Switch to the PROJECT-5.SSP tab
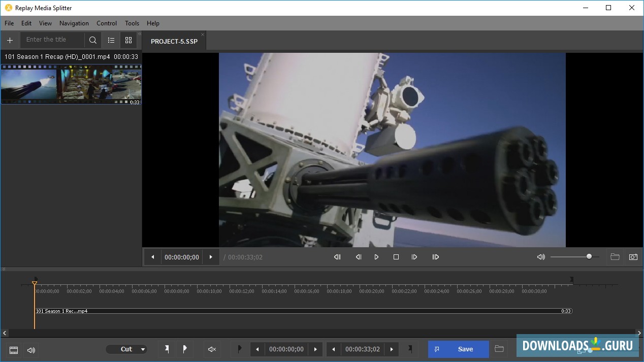This screenshot has height=362, width=644. click(174, 41)
